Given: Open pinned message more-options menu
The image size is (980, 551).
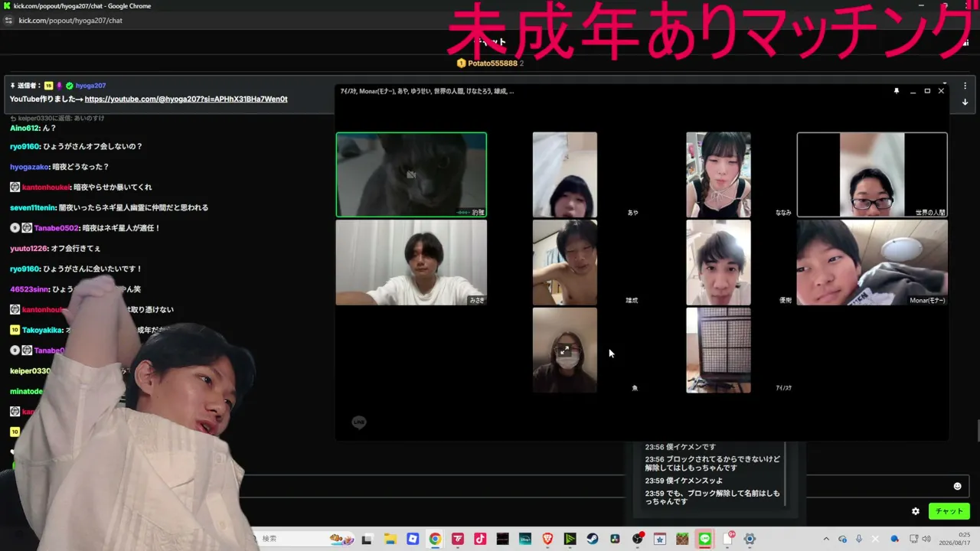Looking at the screenshot, I should (965, 86).
